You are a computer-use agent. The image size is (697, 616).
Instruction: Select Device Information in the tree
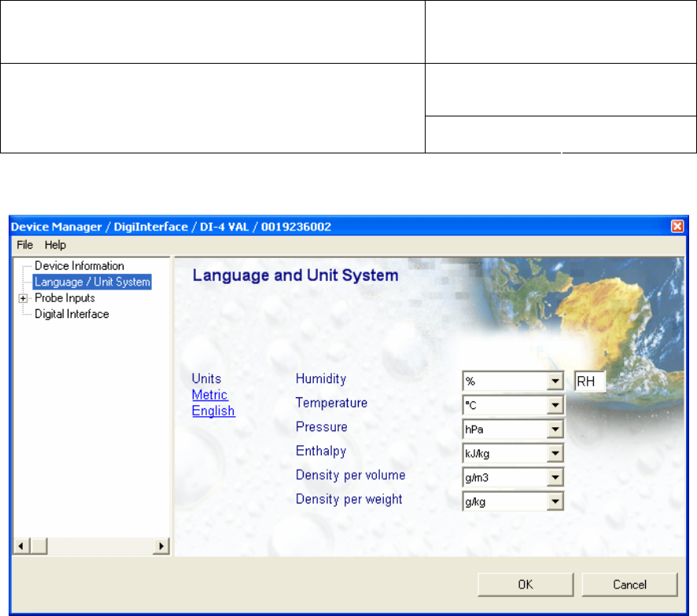pos(79,266)
